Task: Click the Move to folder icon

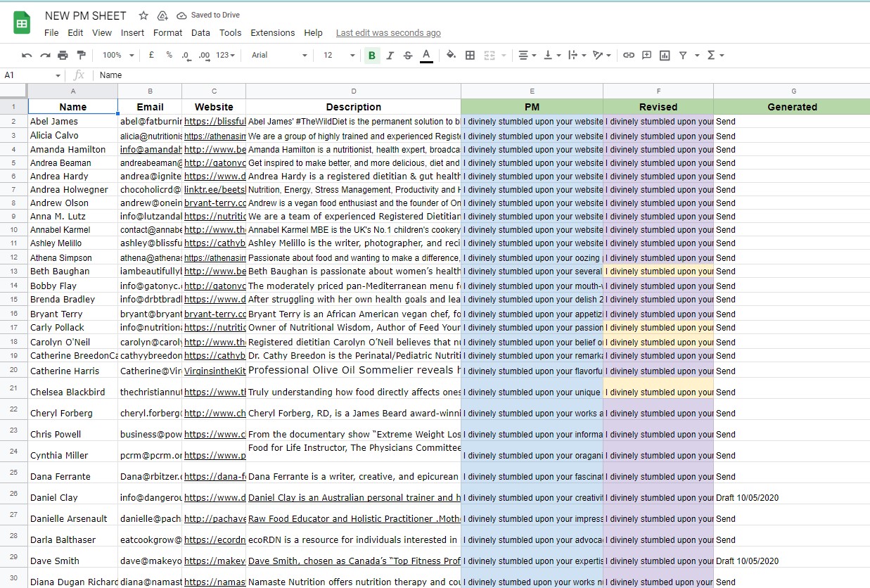Action: point(162,15)
